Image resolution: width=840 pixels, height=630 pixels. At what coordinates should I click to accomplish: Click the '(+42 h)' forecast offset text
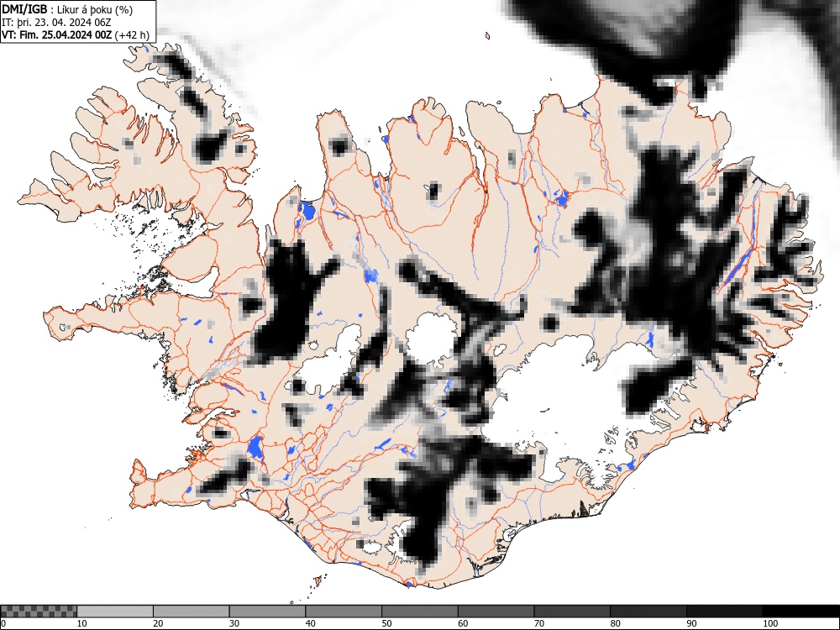click(132, 34)
